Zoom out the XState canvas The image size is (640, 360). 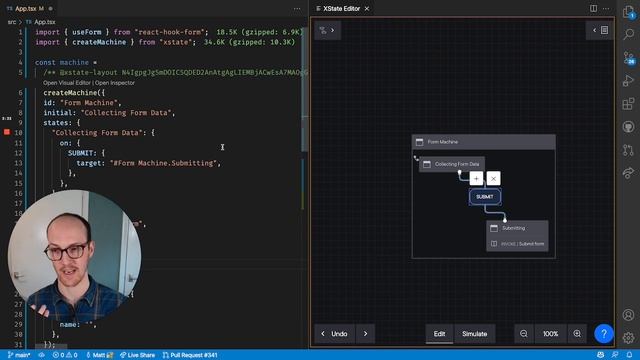(524, 334)
